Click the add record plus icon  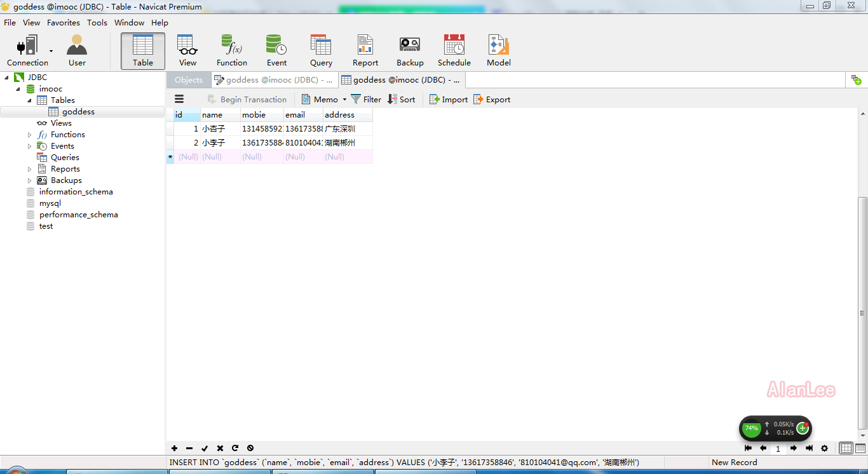coord(174,448)
